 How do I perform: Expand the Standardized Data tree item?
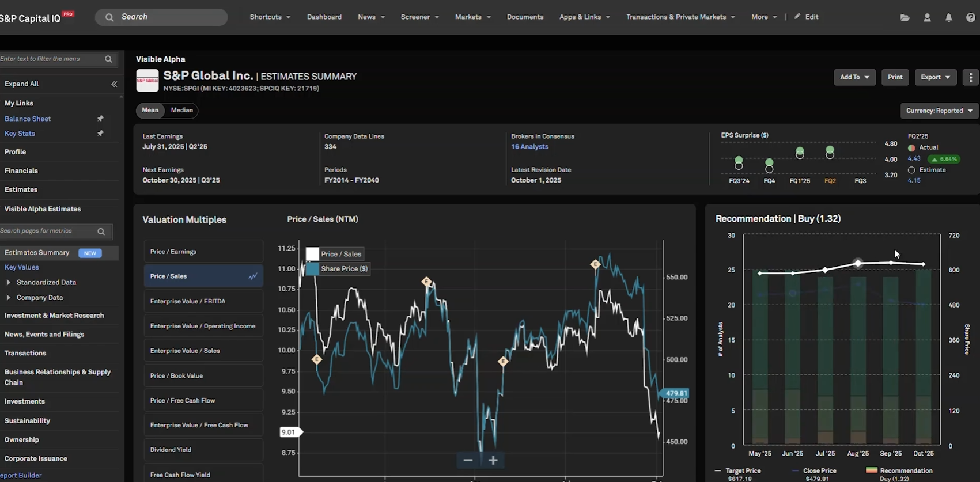[8, 283]
